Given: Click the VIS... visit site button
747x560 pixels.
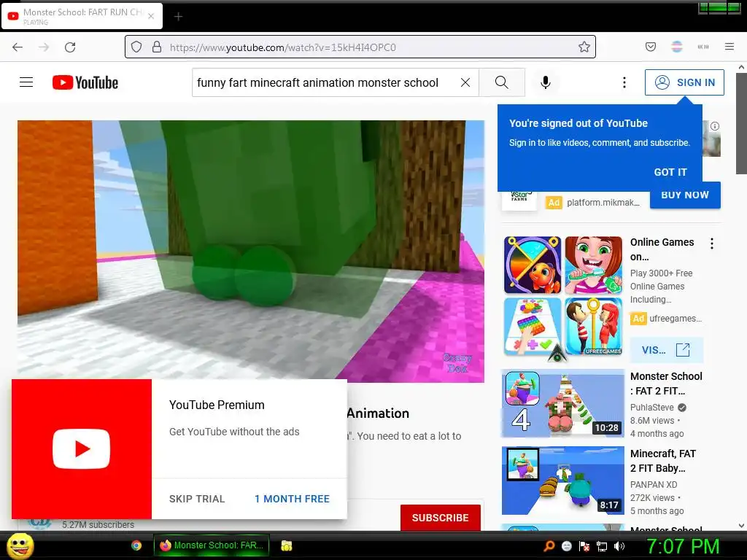Looking at the screenshot, I should point(666,350).
